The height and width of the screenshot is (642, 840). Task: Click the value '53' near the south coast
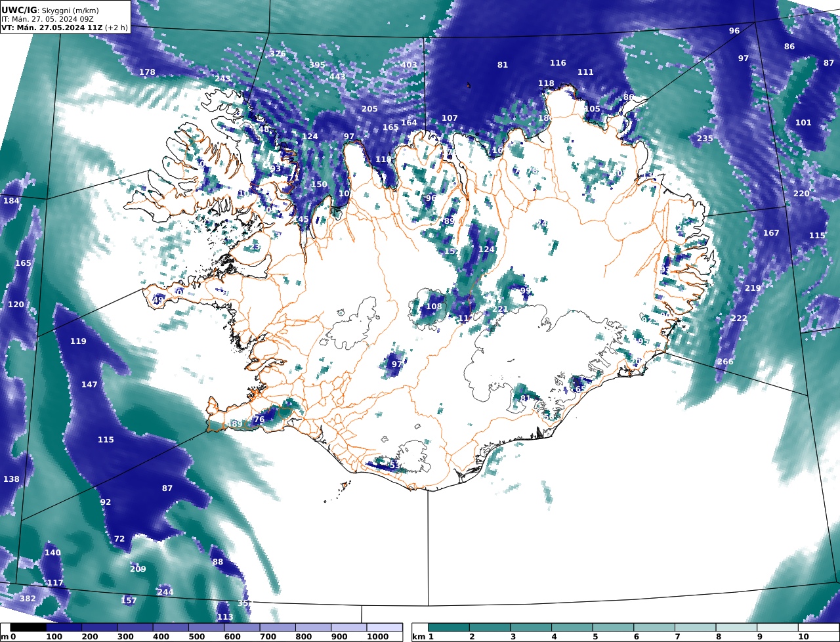395,465
